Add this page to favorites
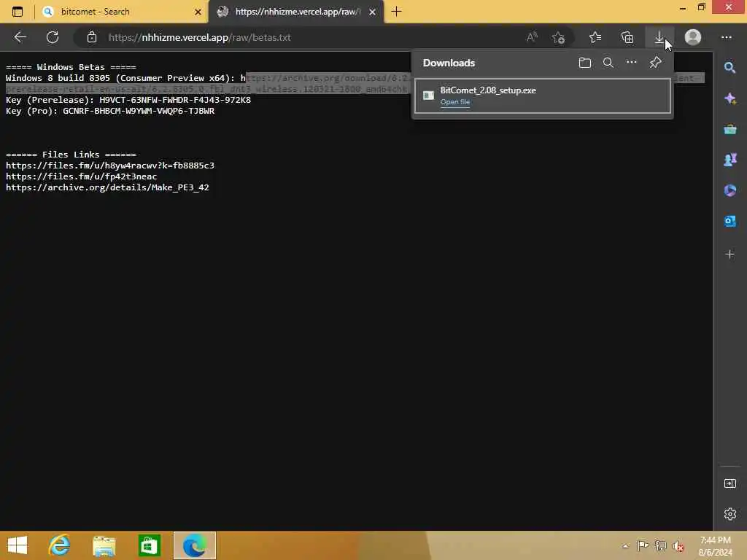 pos(558,37)
